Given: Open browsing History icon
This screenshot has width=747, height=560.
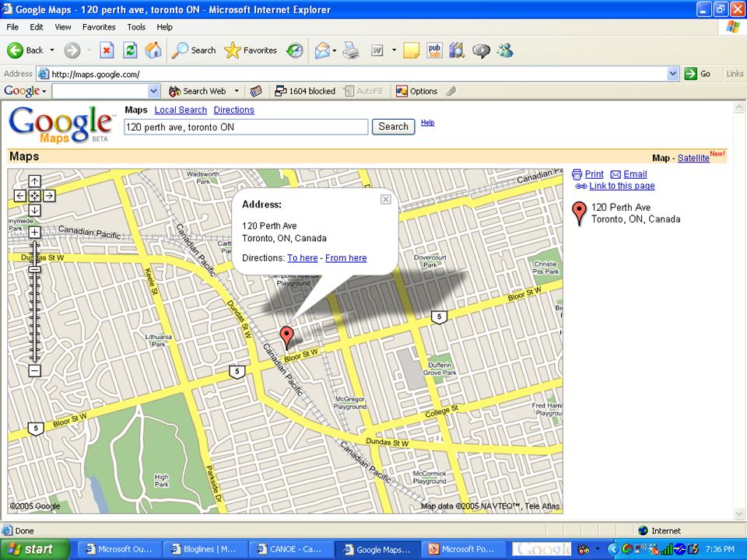Looking at the screenshot, I should 294,50.
